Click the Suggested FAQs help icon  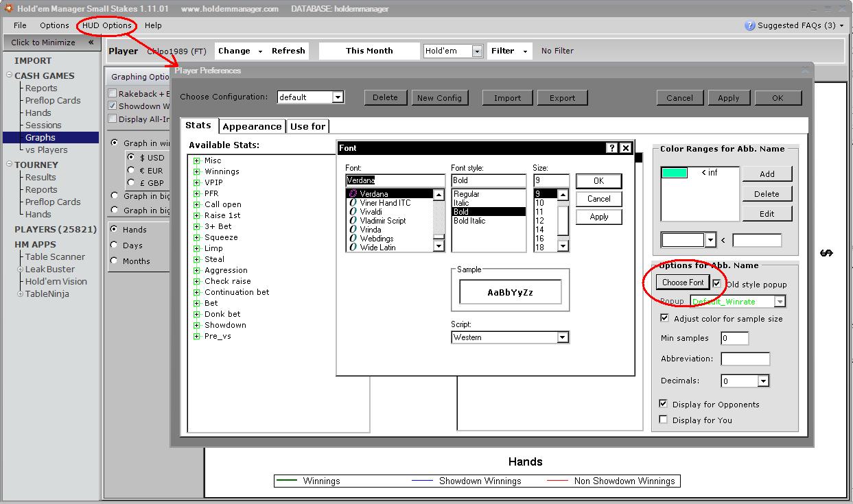(750, 25)
